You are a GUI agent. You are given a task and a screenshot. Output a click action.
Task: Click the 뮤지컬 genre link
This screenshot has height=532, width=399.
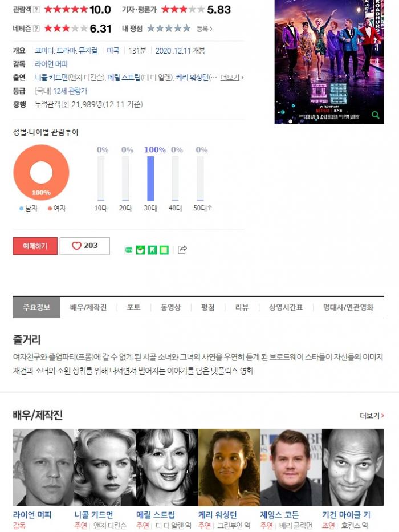point(88,51)
